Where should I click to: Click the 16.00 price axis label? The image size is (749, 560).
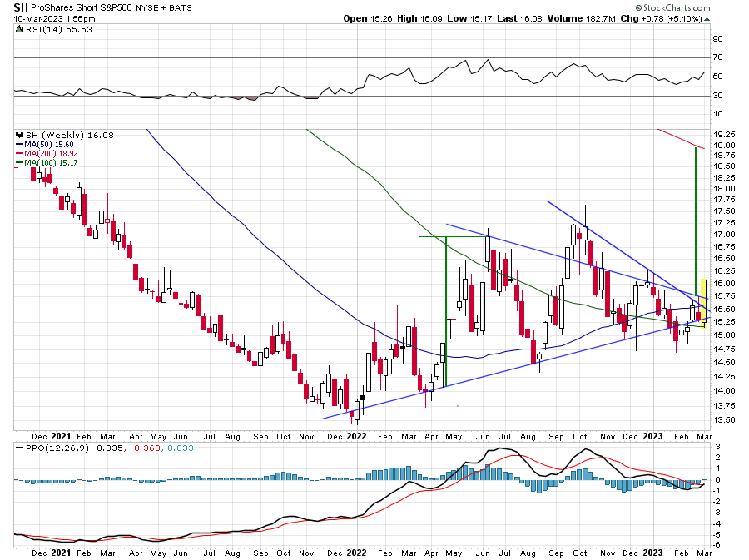724,283
